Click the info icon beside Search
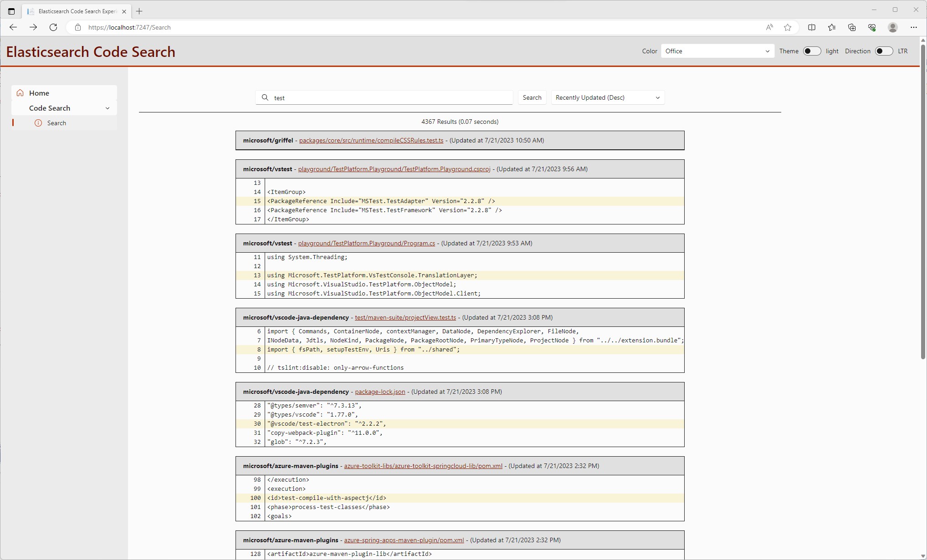The image size is (927, 560). coord(38,123)
